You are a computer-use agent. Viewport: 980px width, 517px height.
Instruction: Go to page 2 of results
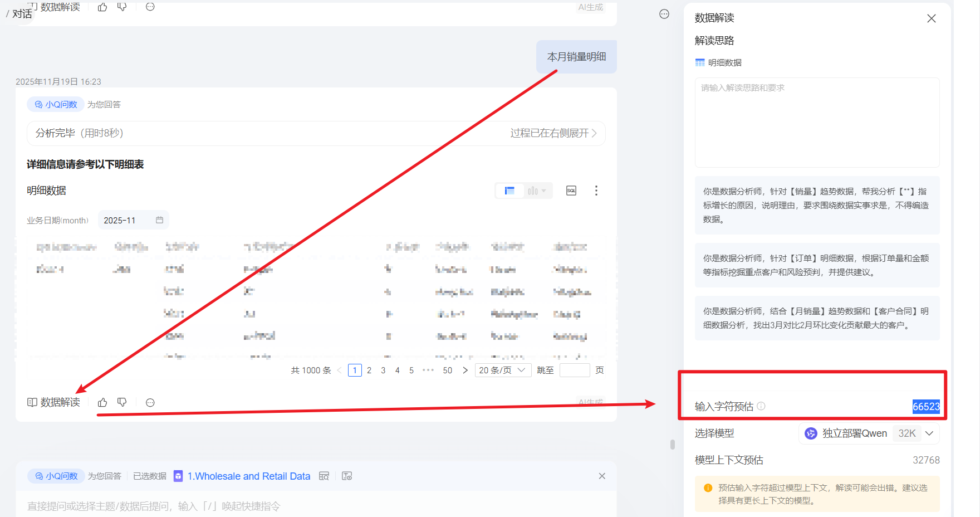coord(369,370)
